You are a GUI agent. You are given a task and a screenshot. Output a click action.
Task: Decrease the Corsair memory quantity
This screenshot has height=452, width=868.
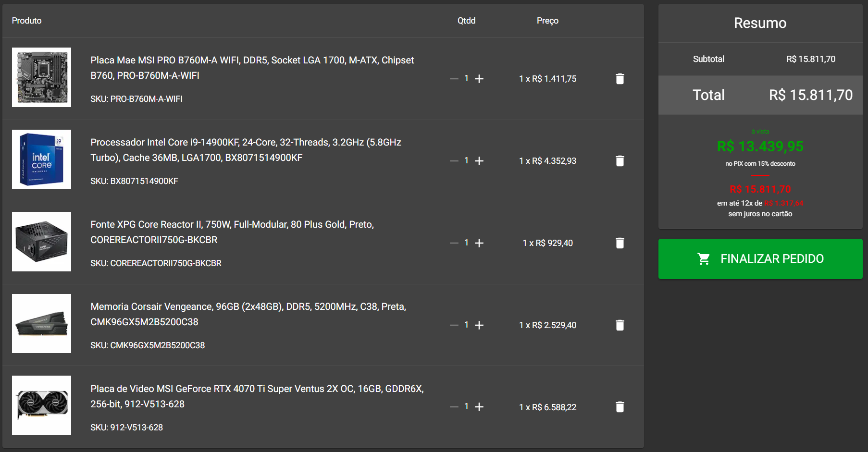(x=454, y=325)
